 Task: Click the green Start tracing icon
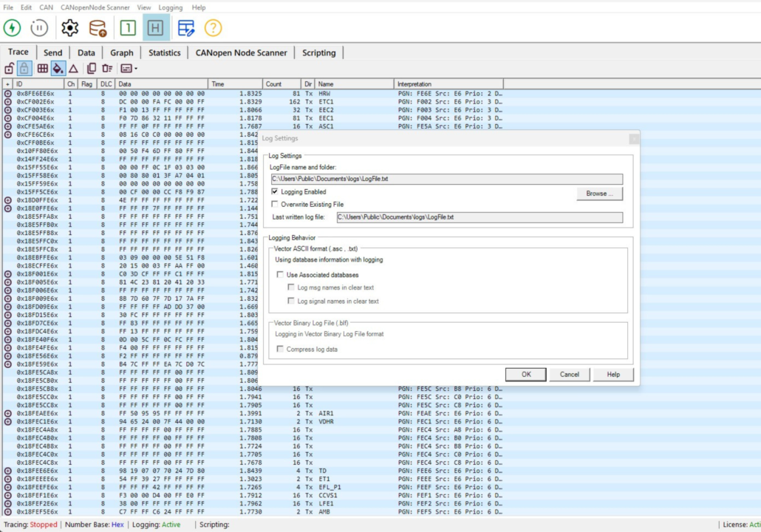[x=13, y=28]
